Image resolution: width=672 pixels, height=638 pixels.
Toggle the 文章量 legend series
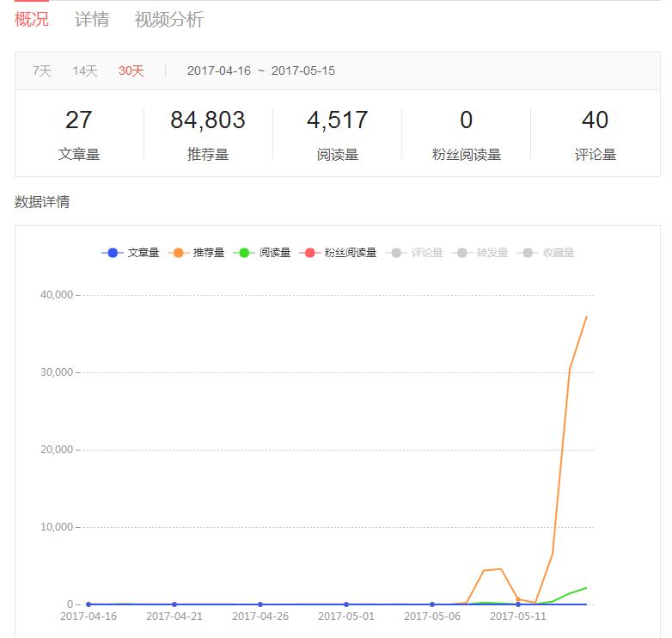pos(131,253)
